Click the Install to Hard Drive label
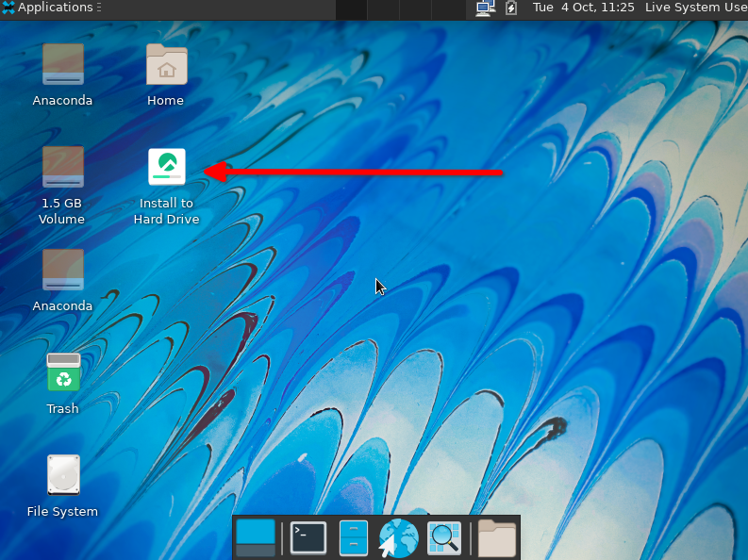This screenshot has width=748, height=560. coord(166,211)
